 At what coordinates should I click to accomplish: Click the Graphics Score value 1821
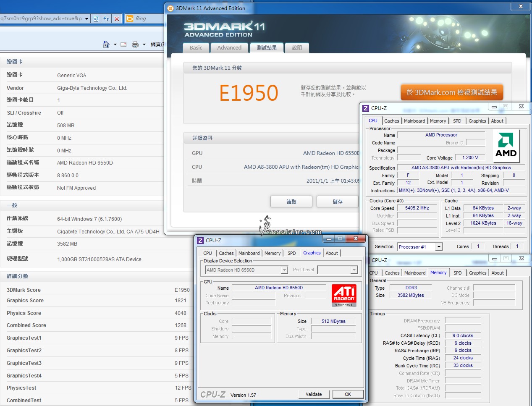coord(181,301)
